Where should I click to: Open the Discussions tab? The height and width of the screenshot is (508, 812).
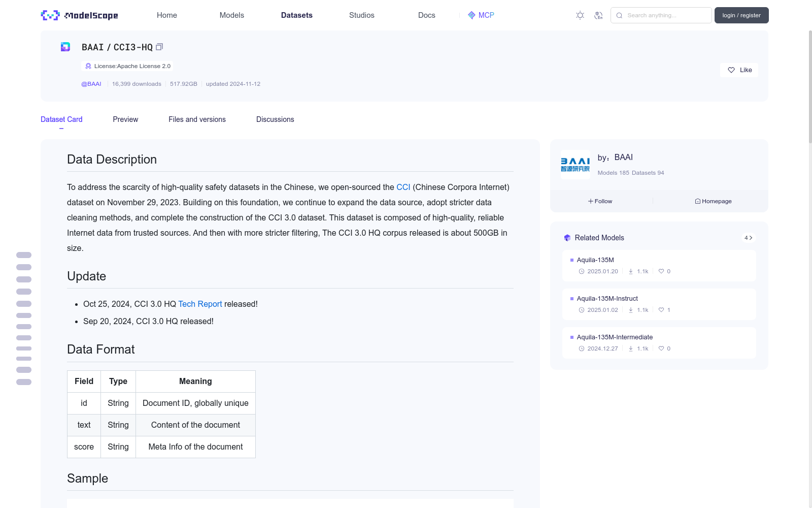(x=275, y=119)
